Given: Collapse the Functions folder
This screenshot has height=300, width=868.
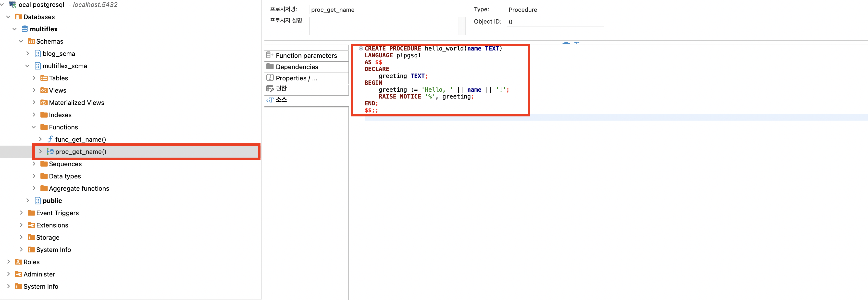Looking at the screenshot, I should (34, 127).
